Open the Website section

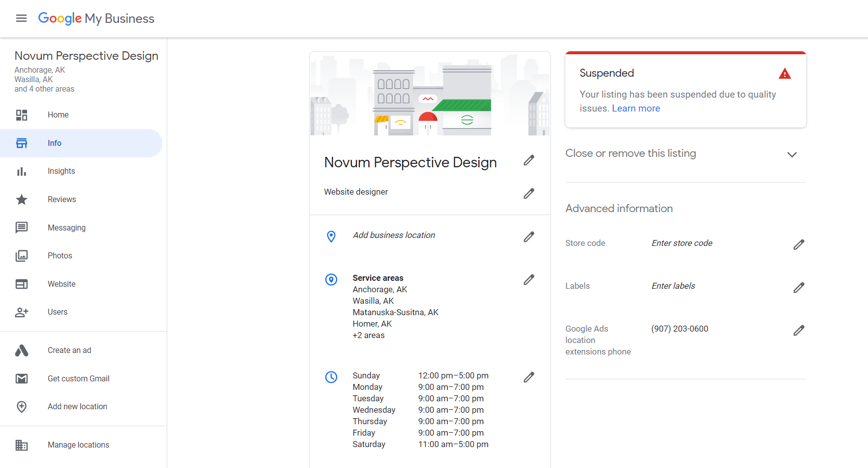pyautogui.click(x=61, y=284)
